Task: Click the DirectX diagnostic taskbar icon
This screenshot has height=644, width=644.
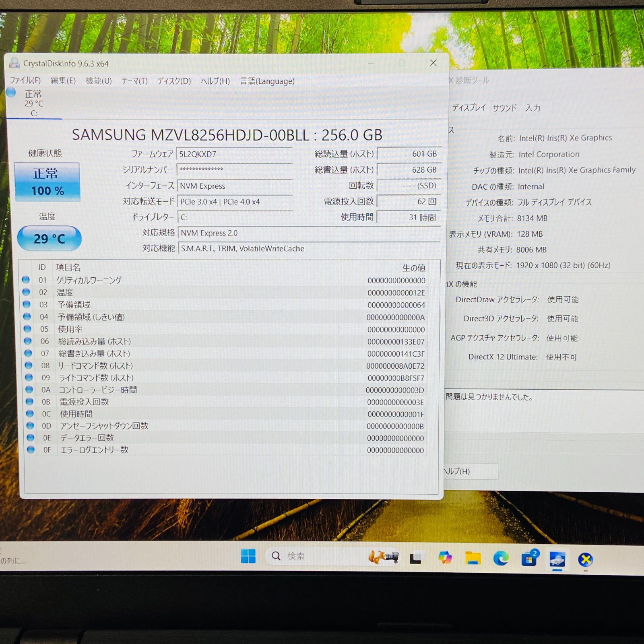Action: (x=586, y=560)
